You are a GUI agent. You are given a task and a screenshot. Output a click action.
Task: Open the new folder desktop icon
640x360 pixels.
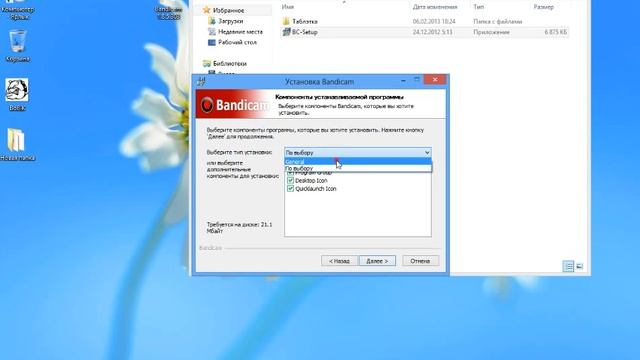[16, 140]
